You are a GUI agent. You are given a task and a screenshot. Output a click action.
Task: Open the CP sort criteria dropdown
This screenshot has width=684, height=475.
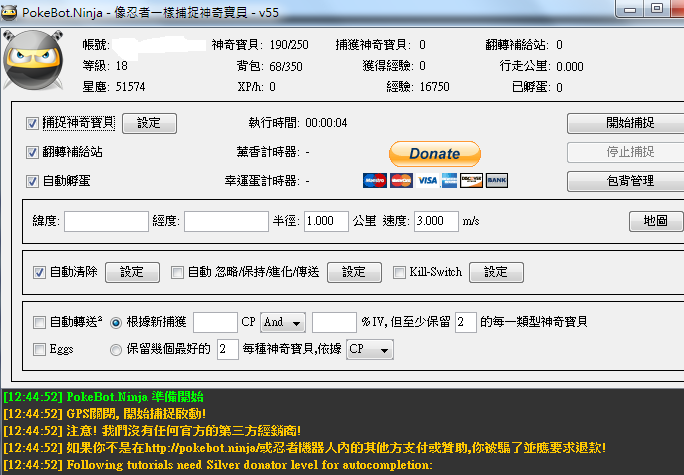tap(370, 349)
